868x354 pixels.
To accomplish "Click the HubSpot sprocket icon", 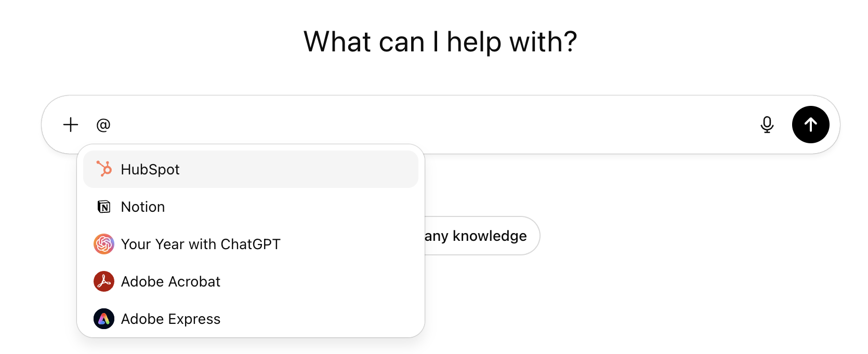I will pyautogui.click(x=104, y=169).
